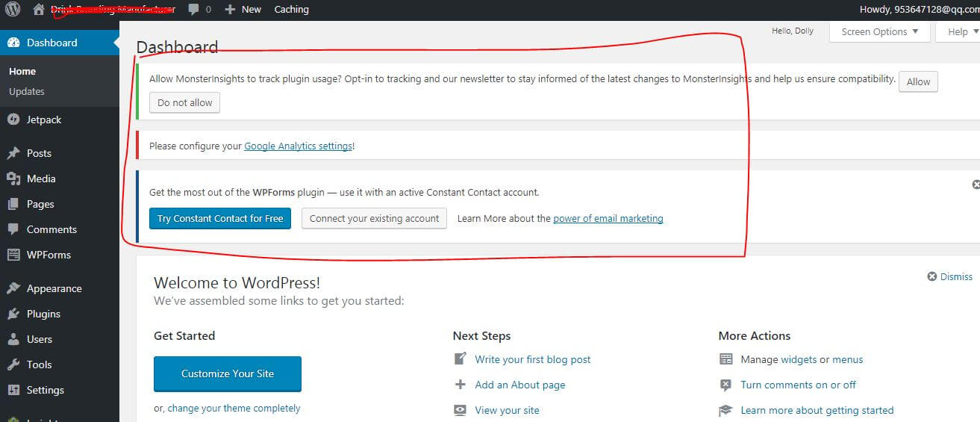
Task: Open the Plugins menu item
Action: 60,314
